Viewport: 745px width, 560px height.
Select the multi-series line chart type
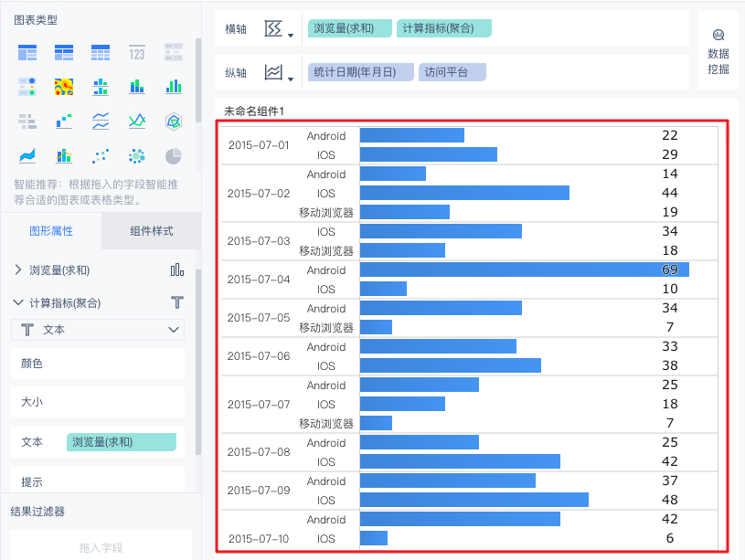click(x=137, y=122)
